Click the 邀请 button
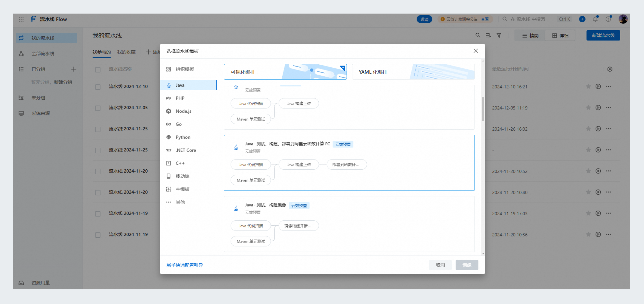Image resolution: width=644 pixels, height=304 pixels. tap(424, 19)
